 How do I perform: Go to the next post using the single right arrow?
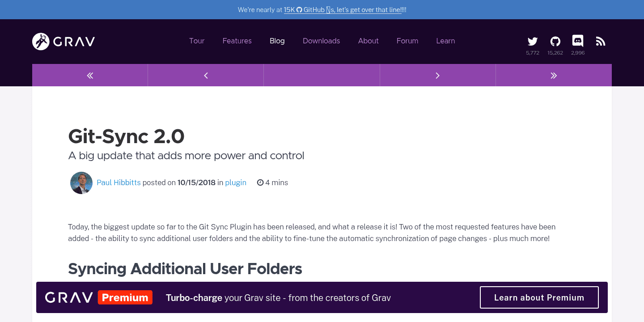coord(437,75)
